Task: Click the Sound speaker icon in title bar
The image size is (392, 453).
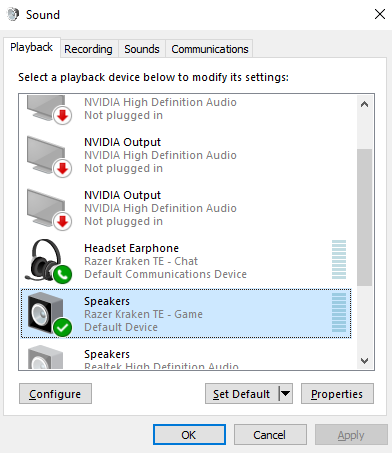Action: 13,15
